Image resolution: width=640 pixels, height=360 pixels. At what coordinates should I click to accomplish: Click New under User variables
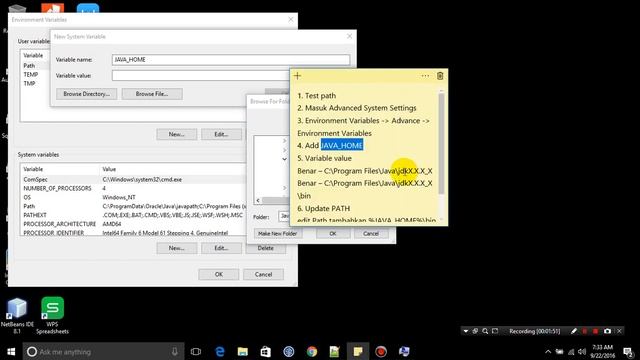tap(177, 134)
